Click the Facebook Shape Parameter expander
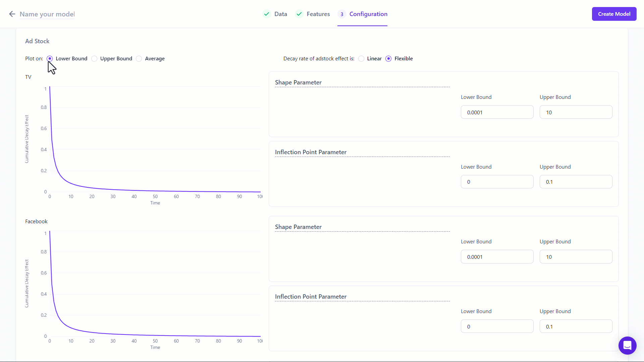Image resolution: width=644 pixels, height=362 pixels. click(298, 227)
